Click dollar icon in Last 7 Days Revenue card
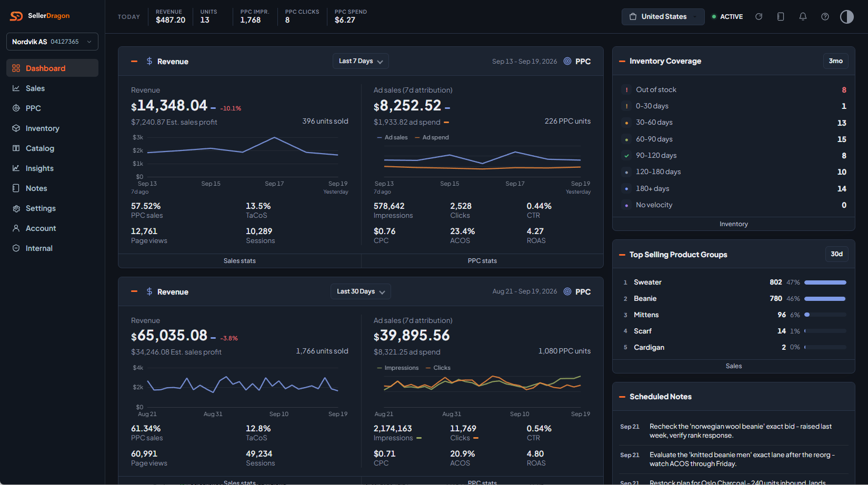Screen dimensions: 868x485 click(149, 61)
